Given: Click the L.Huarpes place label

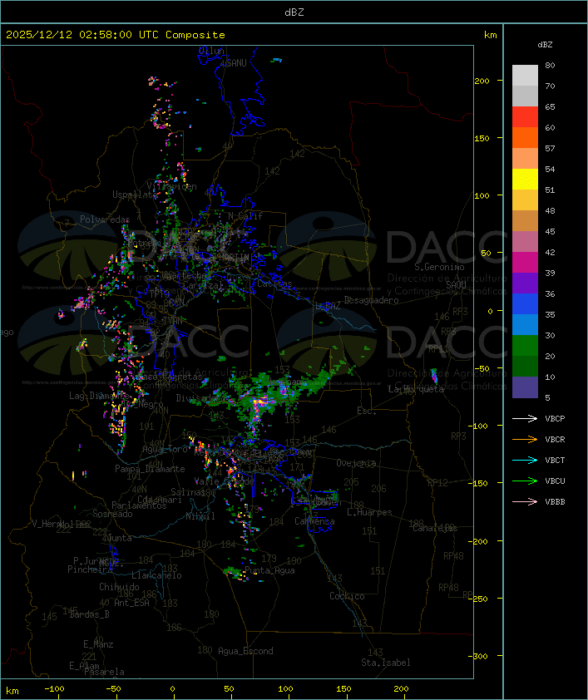Looking at the screenshot, I should click(369, 512).
